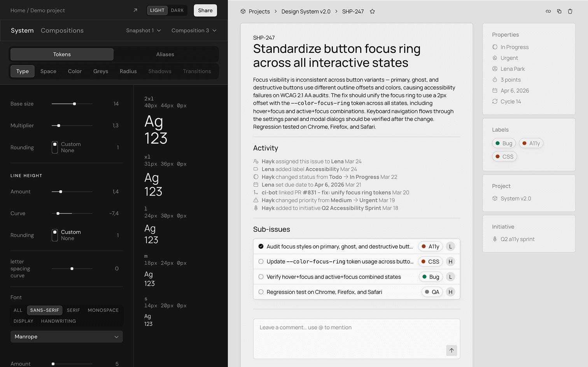Click label icon beside Lena added label
The width and height of the screenshot is (588, 367).
pos(256,169)
